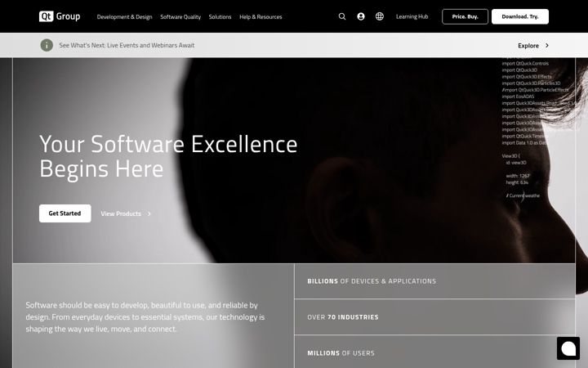Follow the View Products link
Image resolution: width=588 pixels, height=368 pixels.
[x=121, y=213]
